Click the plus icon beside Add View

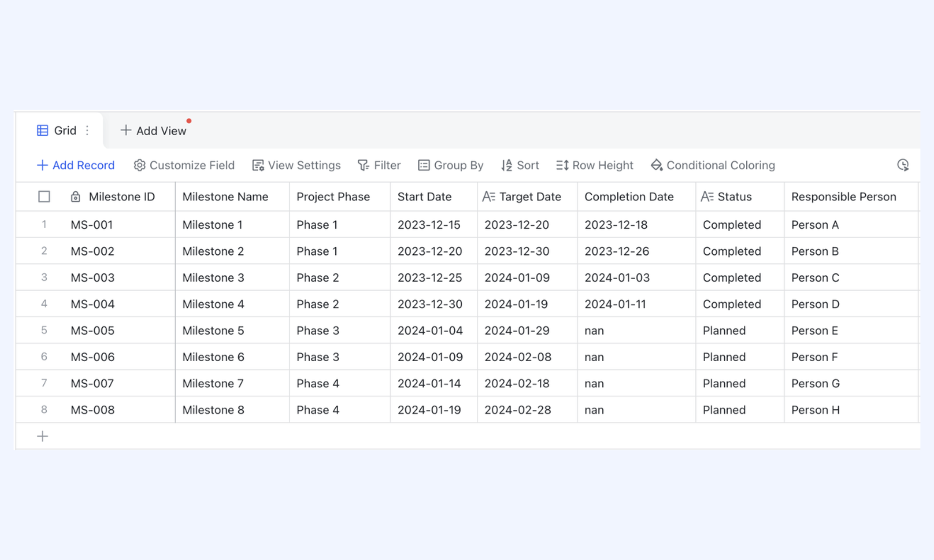click(x=126, y=130)
